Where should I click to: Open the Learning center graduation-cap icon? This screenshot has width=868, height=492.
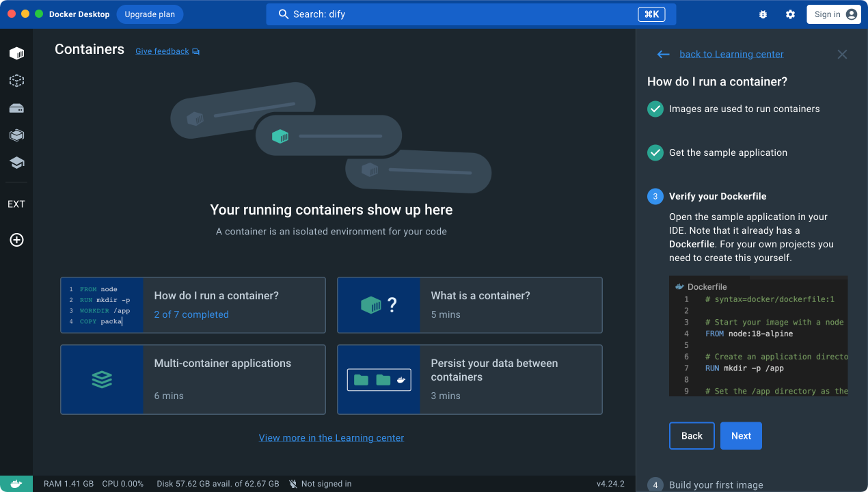pyautogui.click(x=16, y=163)
